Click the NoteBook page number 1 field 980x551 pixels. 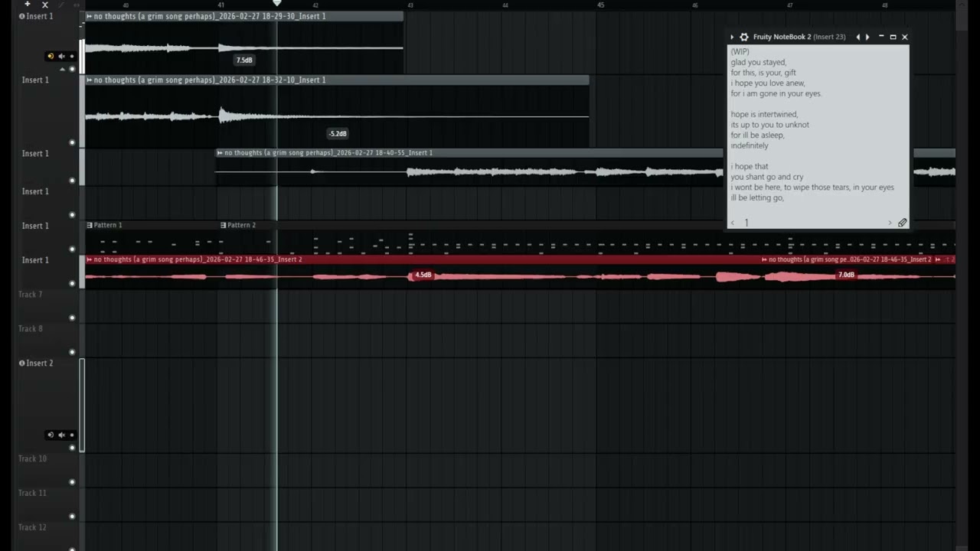[x=746, y=223]
